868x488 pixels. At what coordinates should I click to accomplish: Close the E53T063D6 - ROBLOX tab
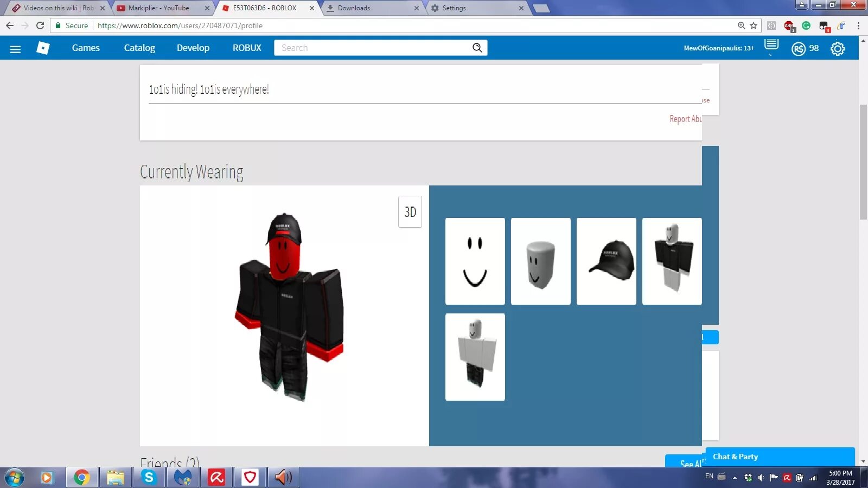[311, 8]
